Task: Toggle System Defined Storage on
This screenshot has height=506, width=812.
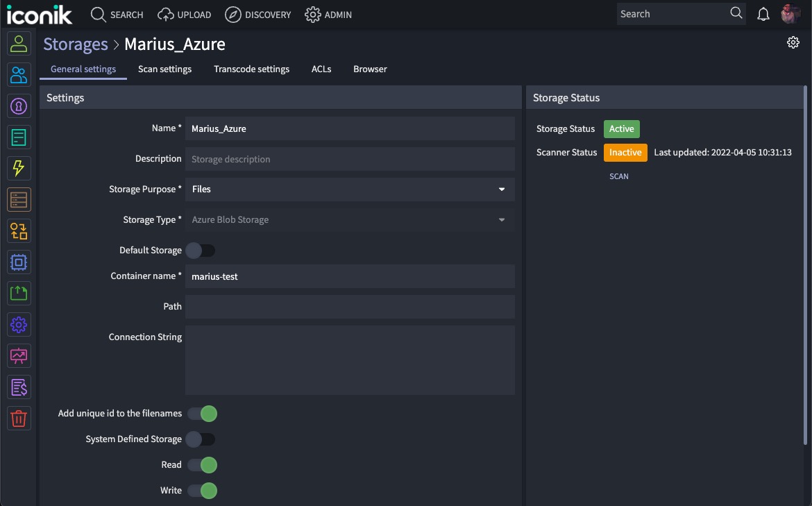Action: [x=201, y=439]
